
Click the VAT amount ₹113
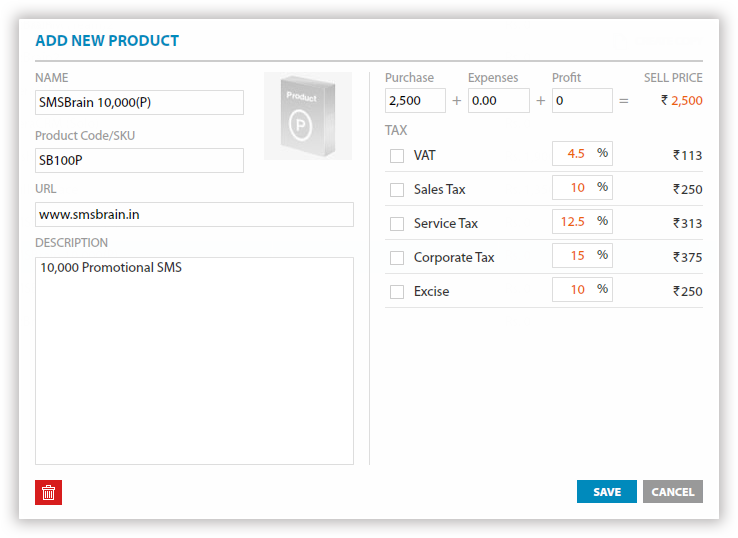click(688, 156)
